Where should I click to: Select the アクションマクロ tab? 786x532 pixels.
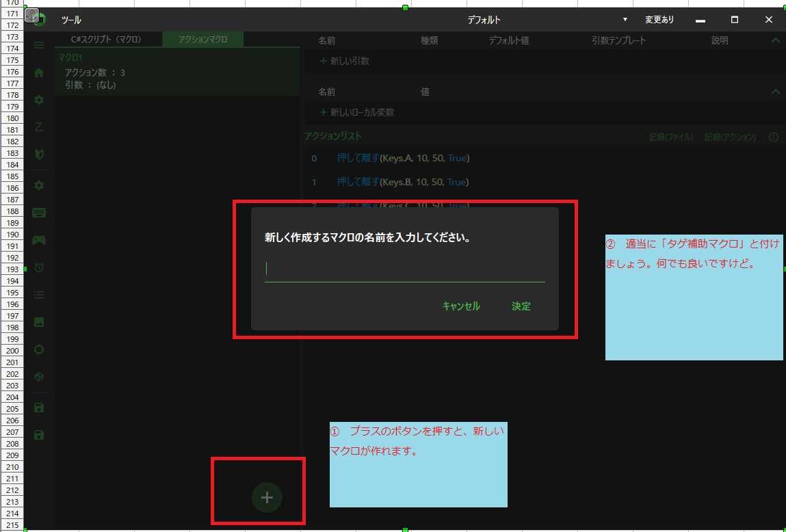pos(203,39)
